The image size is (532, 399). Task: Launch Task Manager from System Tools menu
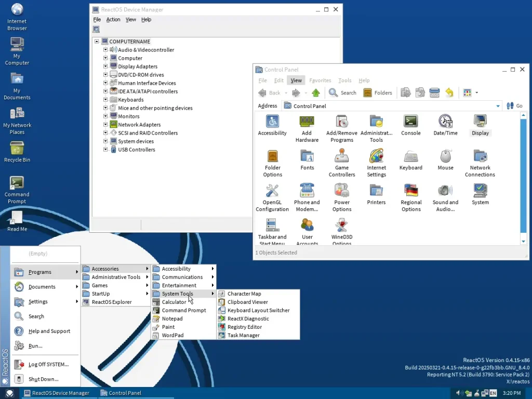pos(258,335)
